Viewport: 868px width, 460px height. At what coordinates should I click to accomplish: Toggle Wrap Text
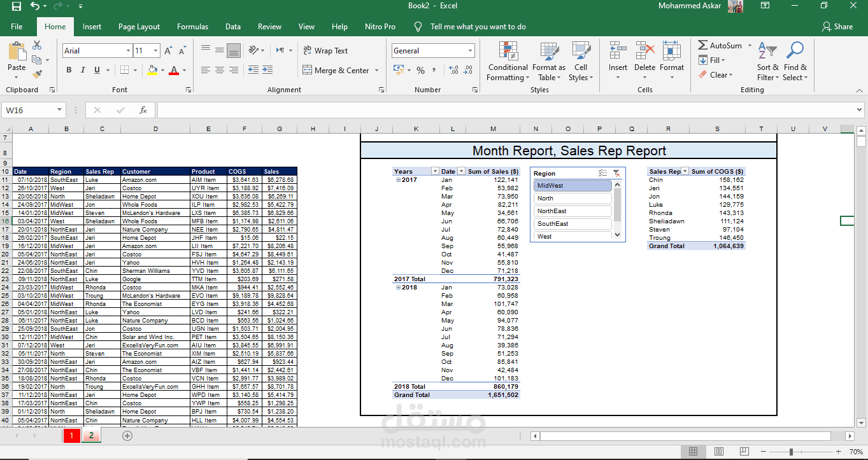pos(325,51)
